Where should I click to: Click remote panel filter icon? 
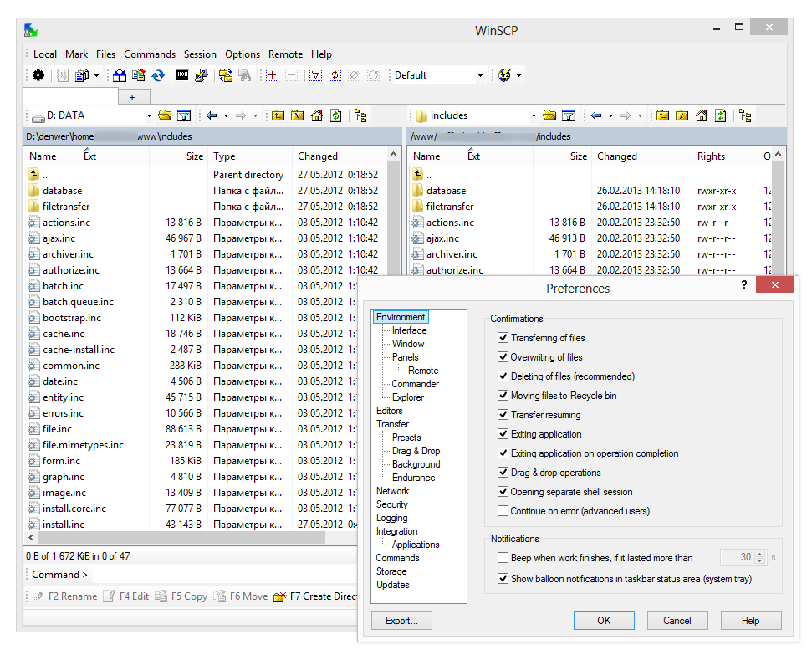[569, 115]
